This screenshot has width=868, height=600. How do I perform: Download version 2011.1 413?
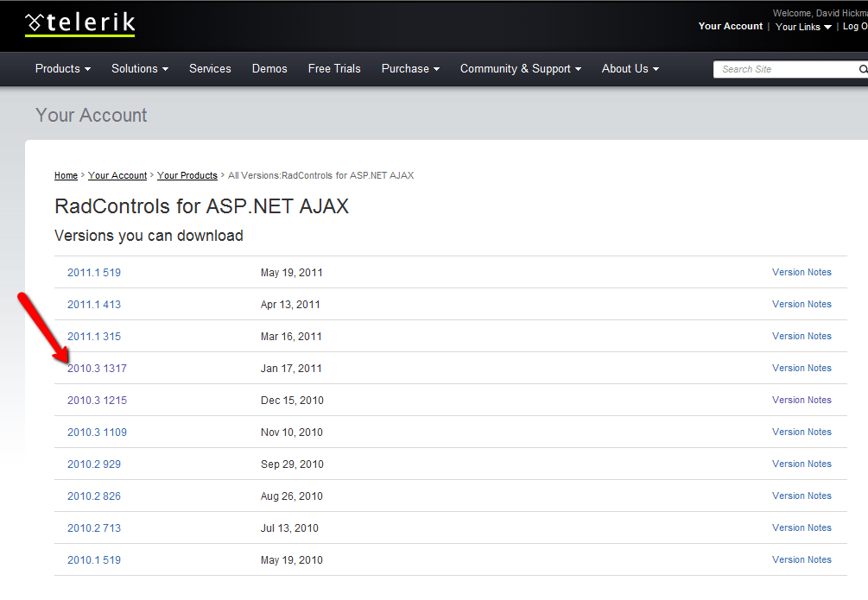click(x=94, y=305)
